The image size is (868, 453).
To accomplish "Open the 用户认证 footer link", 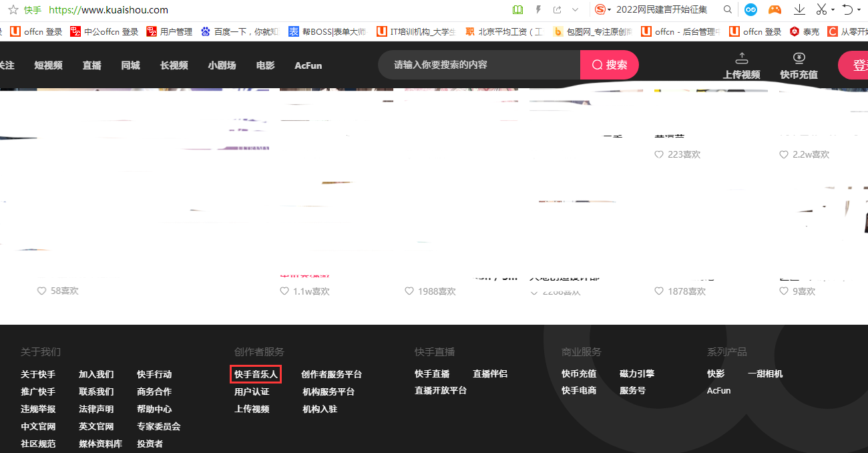I will (x=252, y=392).
